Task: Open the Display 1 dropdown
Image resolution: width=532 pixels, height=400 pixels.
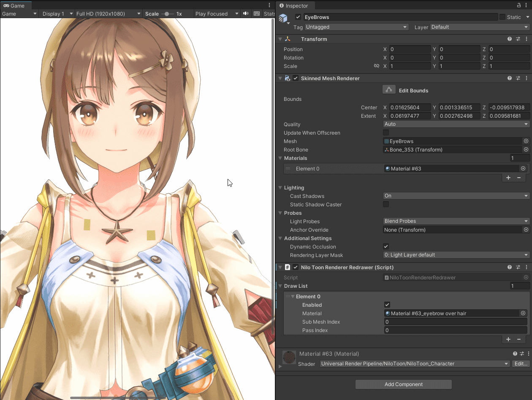Action: tap(57, 14)
